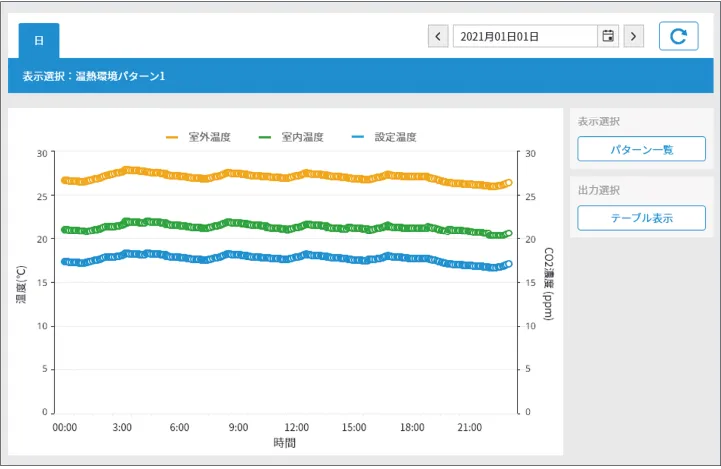
Task: Click the first orange data point at 00:00
Action: coord(65,180)
